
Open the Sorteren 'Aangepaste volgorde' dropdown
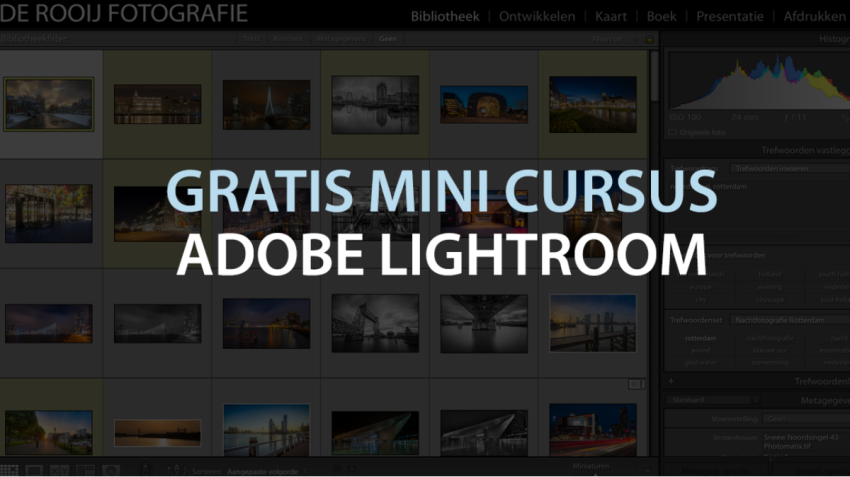266,472
